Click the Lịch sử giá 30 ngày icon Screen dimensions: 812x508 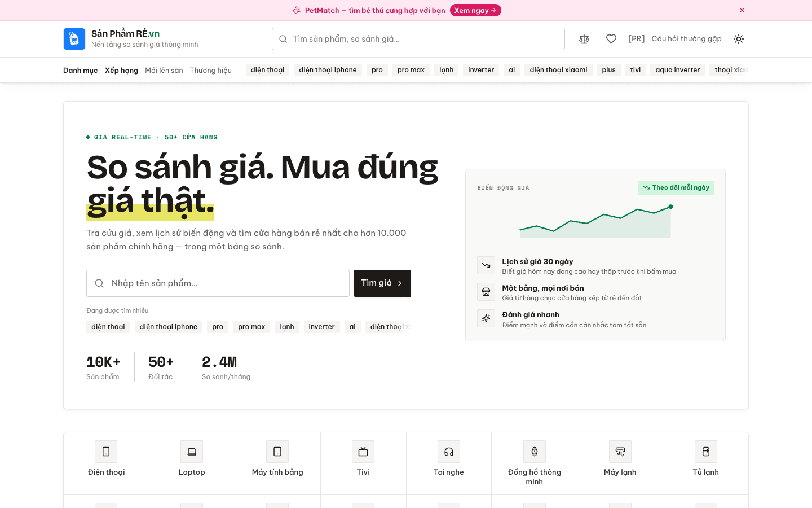click(486, 265)
